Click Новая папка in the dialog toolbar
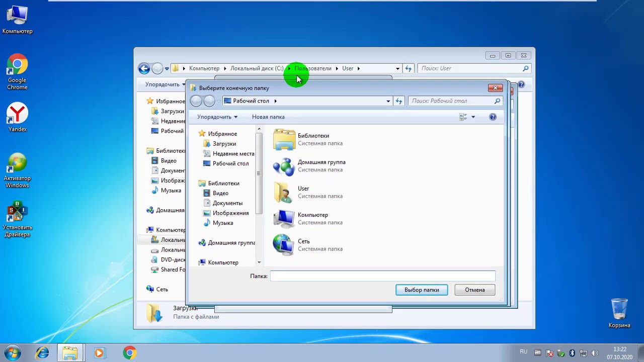 tap(268, 117)
